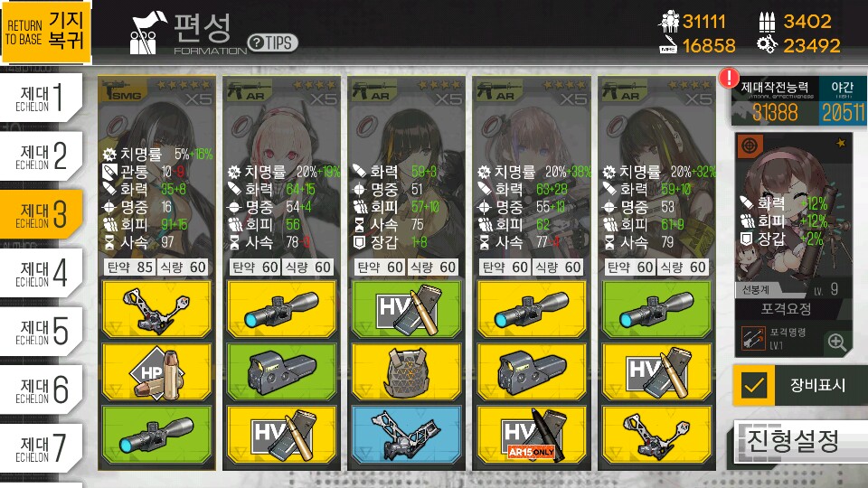Click the exoskeleton equipment slot of the SMG doll
This screenshot has height=488, width=868.
pos(156,309)
